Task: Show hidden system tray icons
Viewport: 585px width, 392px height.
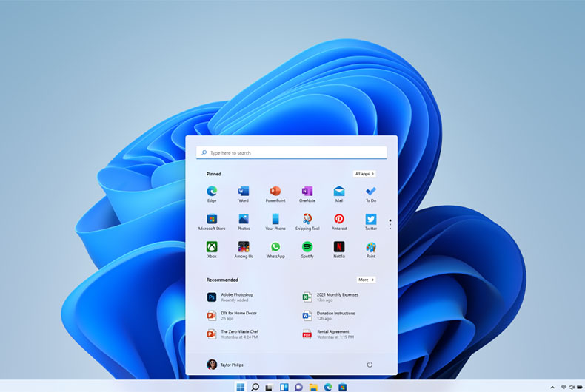Action: click(552, 388)
